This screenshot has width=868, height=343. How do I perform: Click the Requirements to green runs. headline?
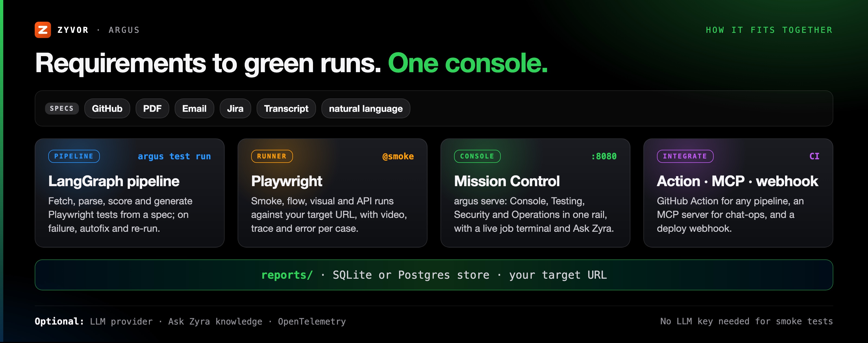coord(208,63)
